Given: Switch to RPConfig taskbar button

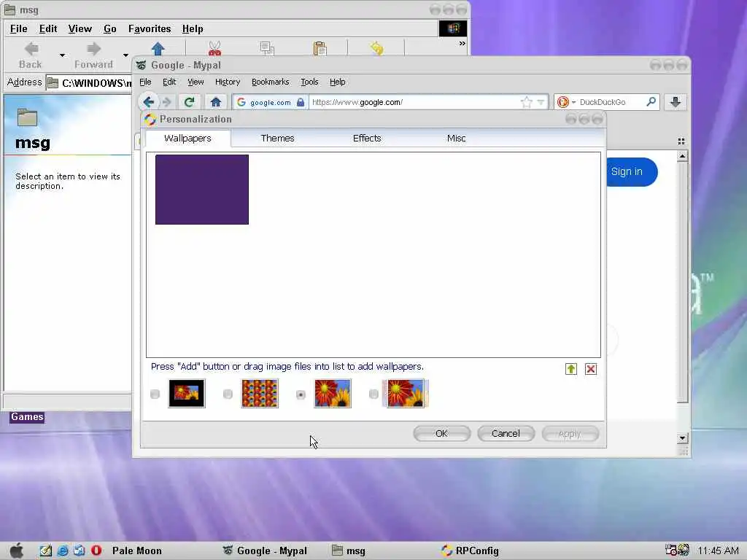Looking at the screenshot, I should (471, 551).
